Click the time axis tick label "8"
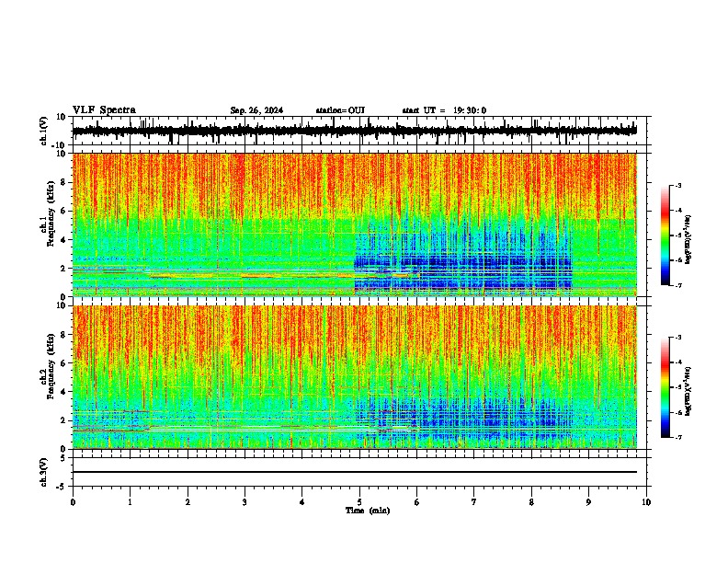This screenshot has height=563, width=728. (531, 502)
